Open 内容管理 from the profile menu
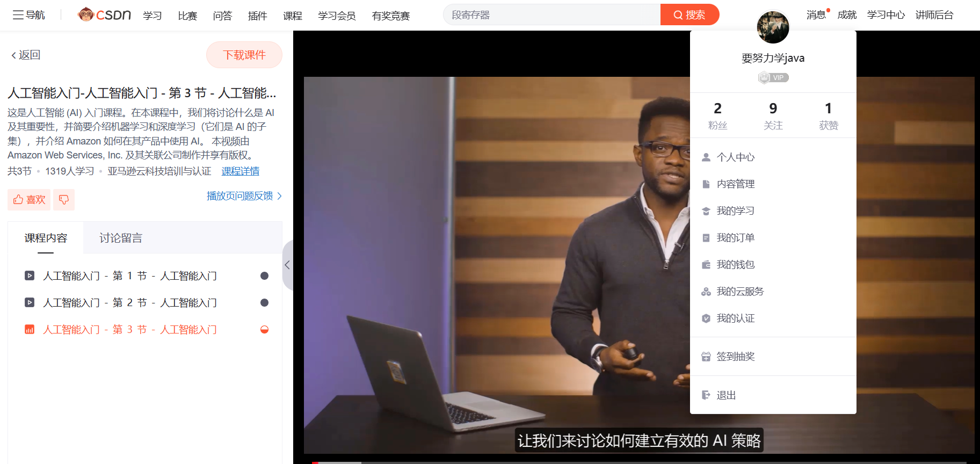The width and height of the screenshot is (980, 464). 773,184
